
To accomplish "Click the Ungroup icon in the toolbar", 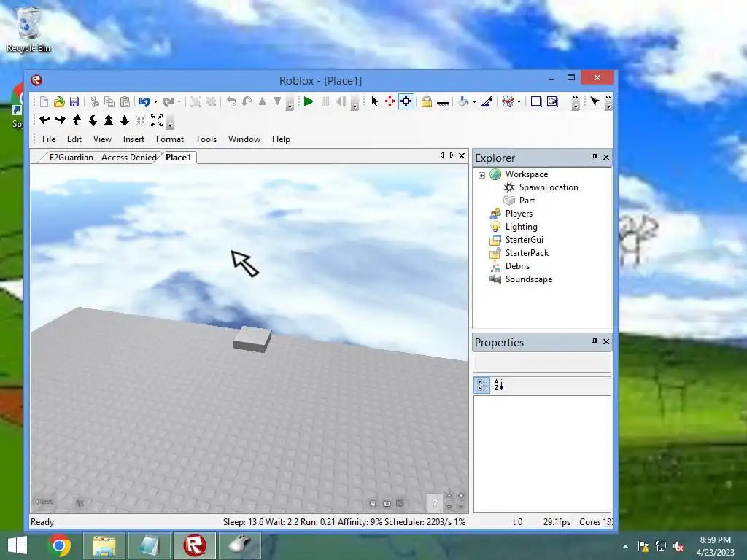I will (x=211, y=101).
